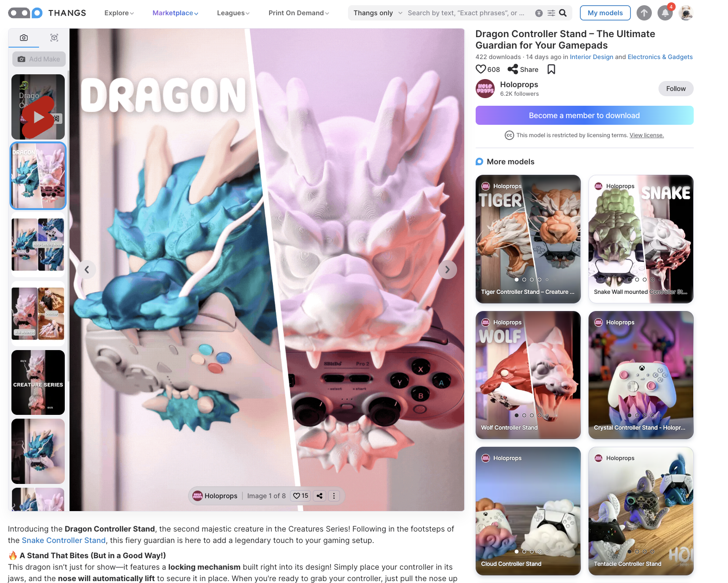Click the thumbnail strip scrollbar

69,226
